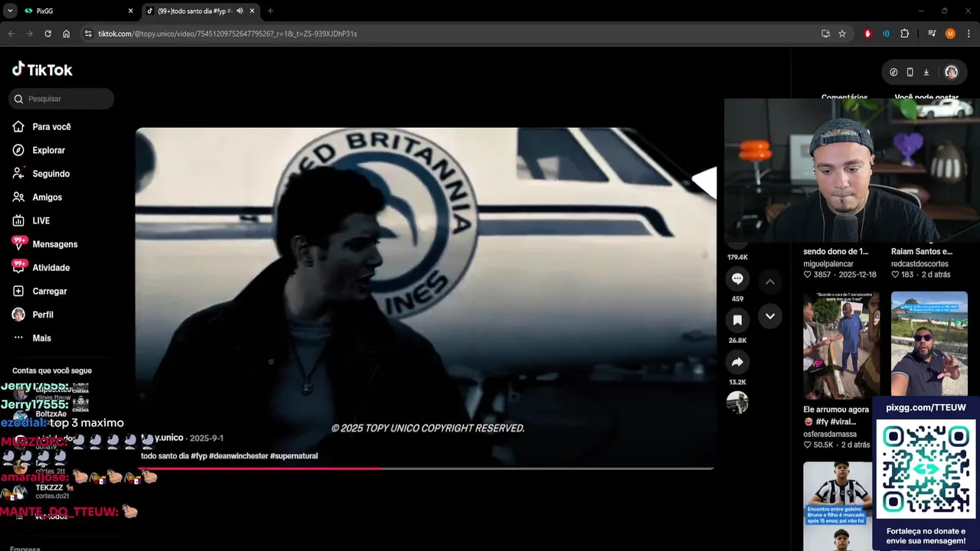Share the video via arrow icon
Viewport: 980px width, 551px height.
pos(737,362)
